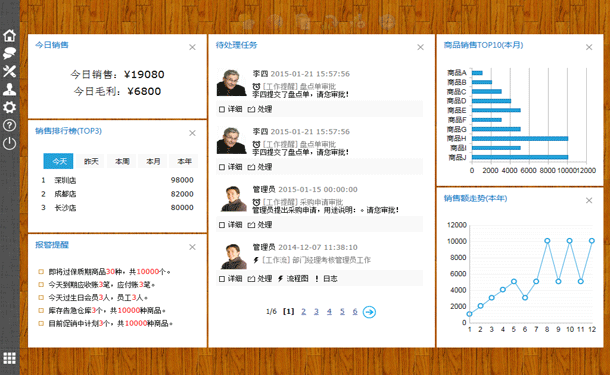Click the 98000 sales value
The width and height of the screenshot is (610, 375).
(182, 180)
